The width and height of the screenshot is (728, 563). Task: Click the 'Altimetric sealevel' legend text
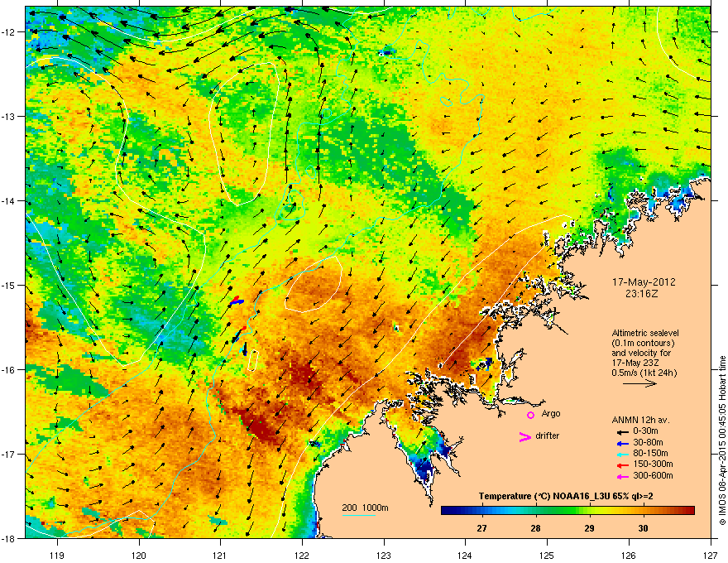coord(645,333)
